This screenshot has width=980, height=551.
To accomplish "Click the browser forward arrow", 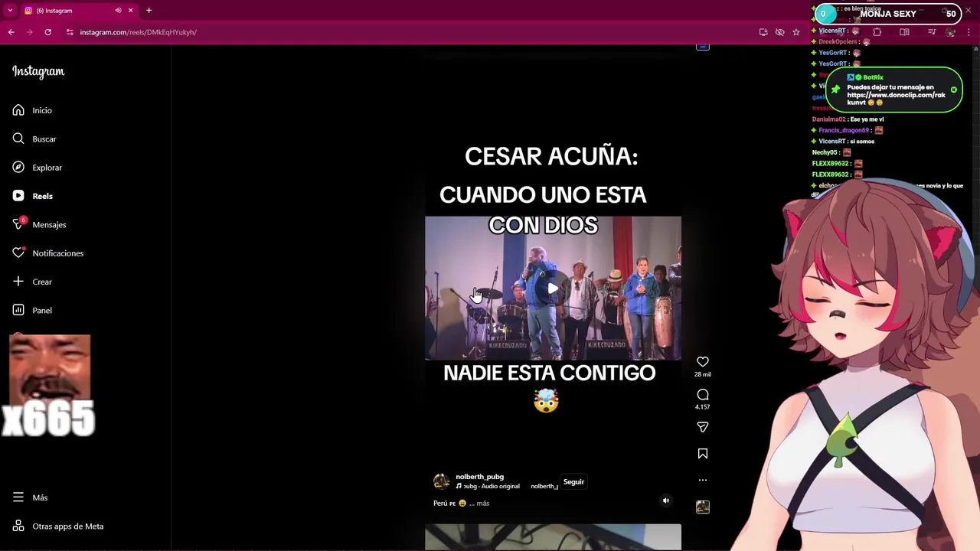I will tap(30, 32).
